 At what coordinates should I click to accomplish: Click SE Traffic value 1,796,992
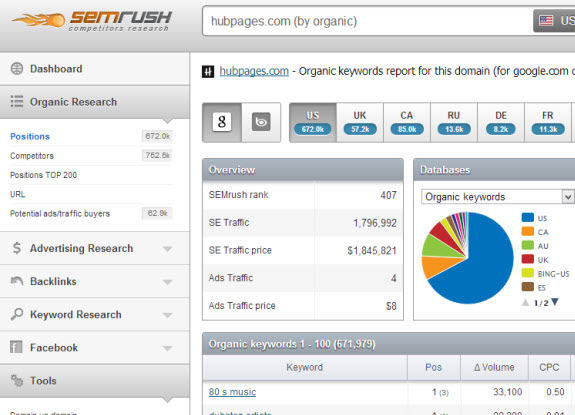(375, 223)
